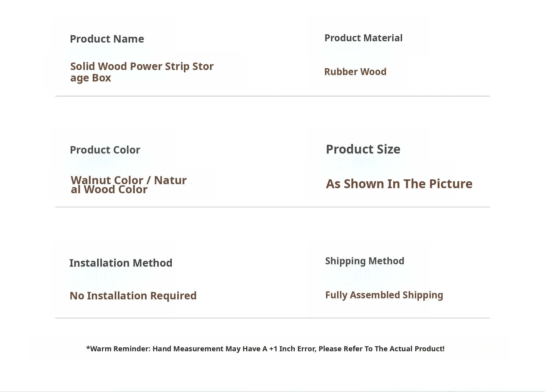Select the Product Material heading
Viewport: 545px width, 392px height.
(363, 38)
